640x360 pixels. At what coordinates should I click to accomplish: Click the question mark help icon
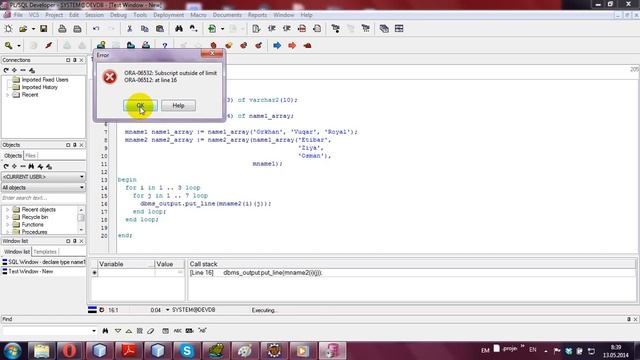click(164, 45)
